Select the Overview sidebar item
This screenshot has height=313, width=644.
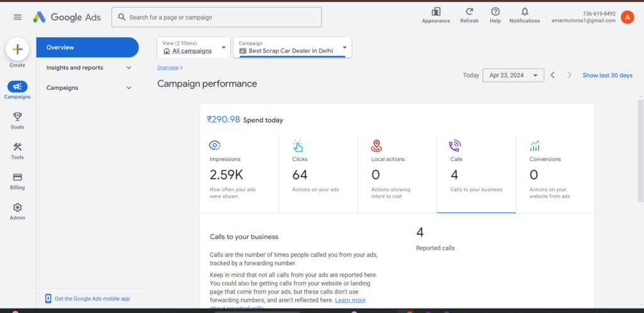point(87,48)
